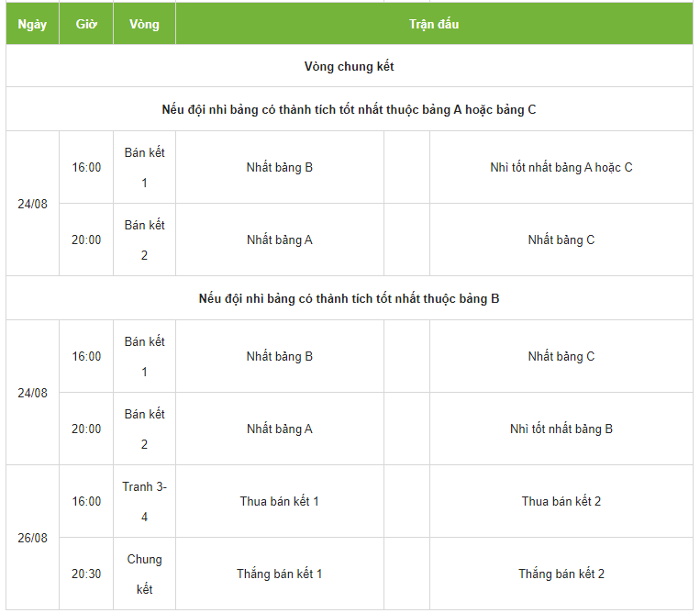Click the Thắng bán kết 2 cell
This screenshot has height=613, width=700.
(x=561, y=574)
